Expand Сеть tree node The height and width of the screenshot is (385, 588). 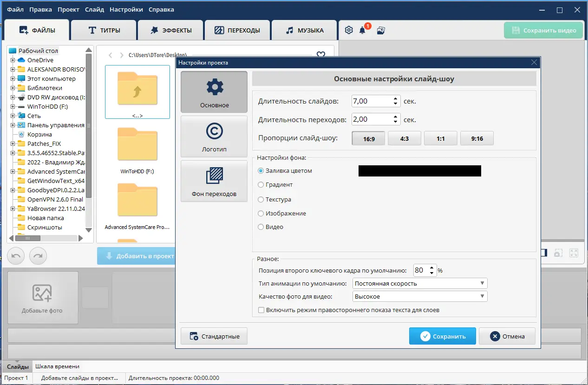coord(13,116)
